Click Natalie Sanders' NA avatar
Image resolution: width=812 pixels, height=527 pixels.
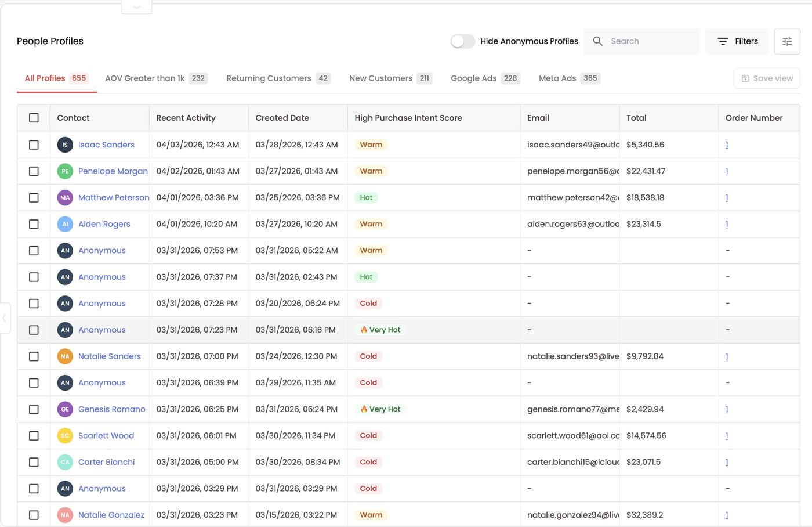tap(65, 356)
